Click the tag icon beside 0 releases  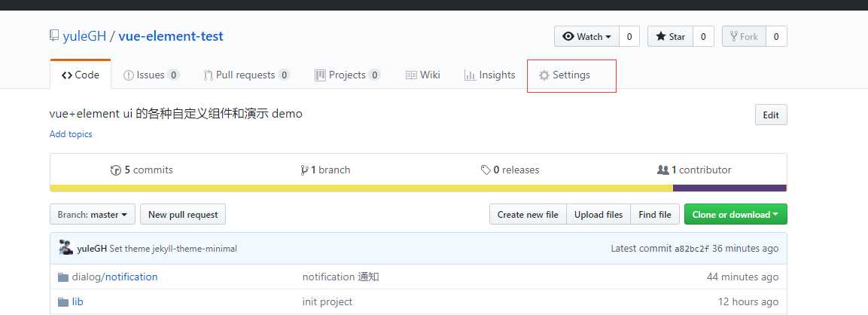coord(486,170)
